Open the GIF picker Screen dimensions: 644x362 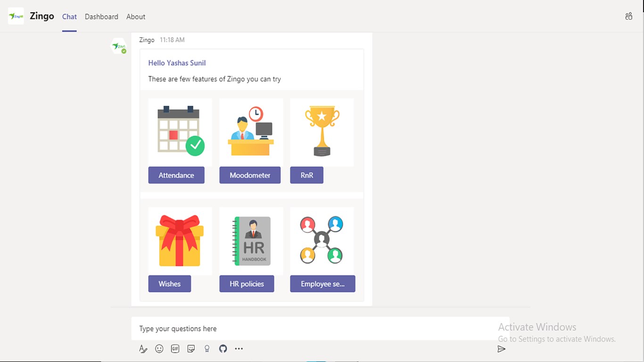click(175, 349)
